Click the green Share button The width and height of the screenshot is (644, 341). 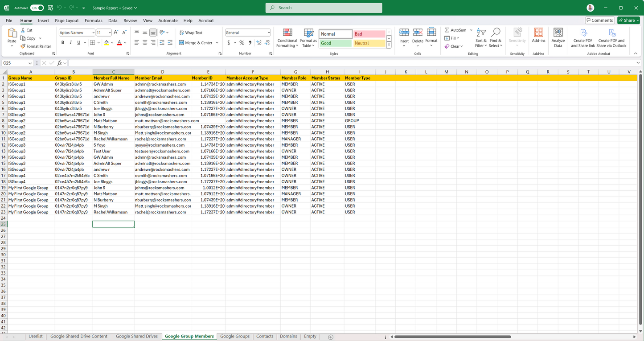pos(628,21)
